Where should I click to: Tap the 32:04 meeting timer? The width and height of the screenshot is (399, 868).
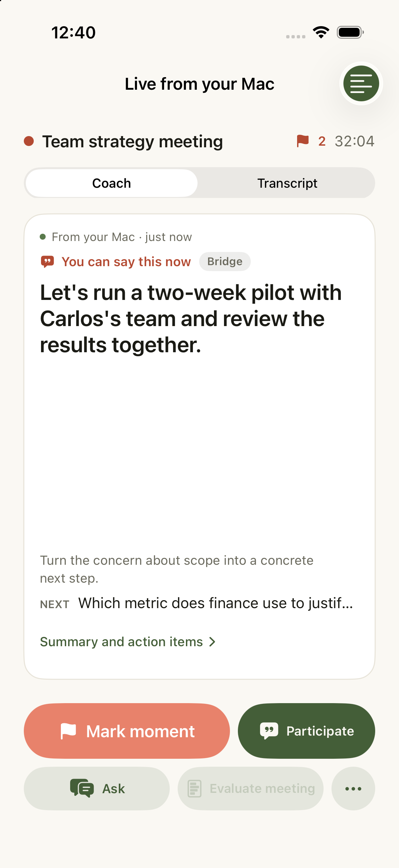tap(354, 141)
